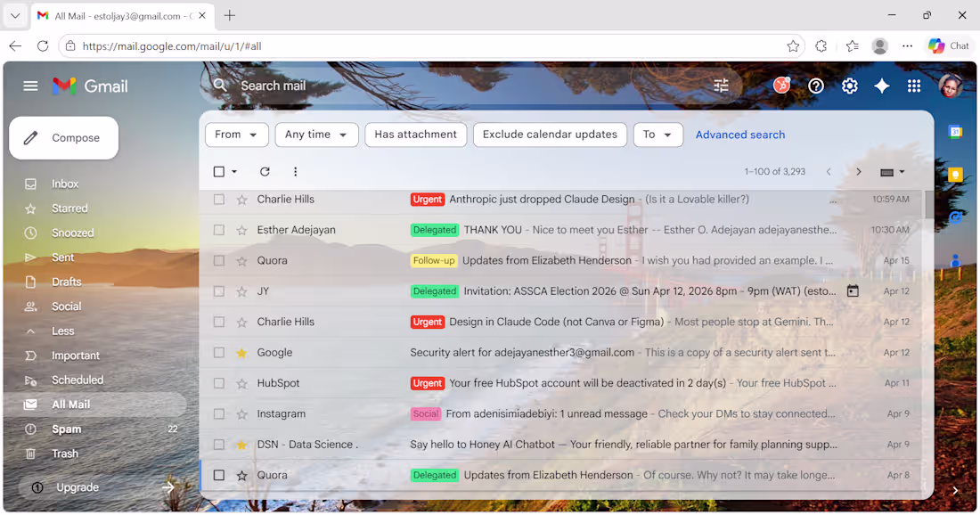Toggle Exclude calendar updates chip
Screen dimensions: 980x515
click(x=550, y=135)
